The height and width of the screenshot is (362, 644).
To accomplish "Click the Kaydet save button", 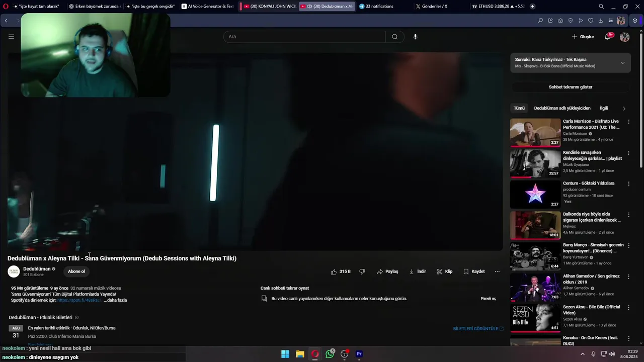I will tap(474, 271).
